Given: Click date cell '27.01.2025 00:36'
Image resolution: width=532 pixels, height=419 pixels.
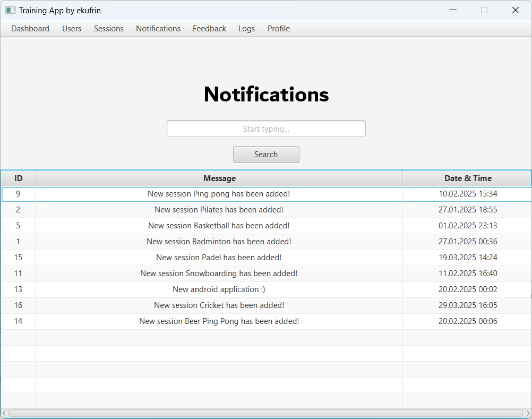Looking at the screenshot, I should point(468,242).
